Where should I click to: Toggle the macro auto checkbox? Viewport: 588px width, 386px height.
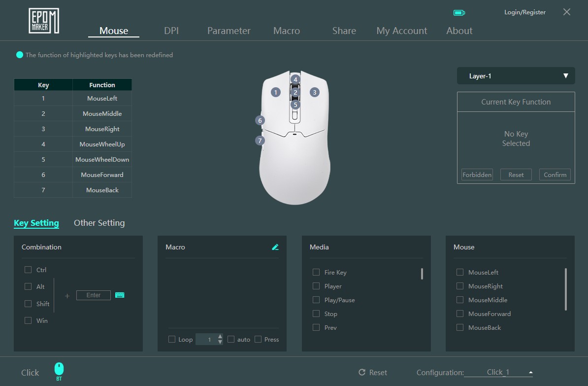231,339
